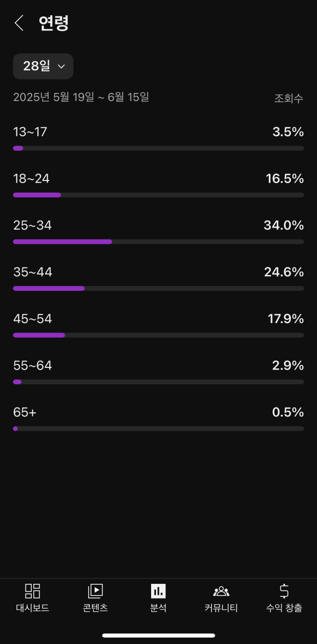Tap the back arrow icon
This screenshot has height=644, width=317.
click(x=19, y=23)
